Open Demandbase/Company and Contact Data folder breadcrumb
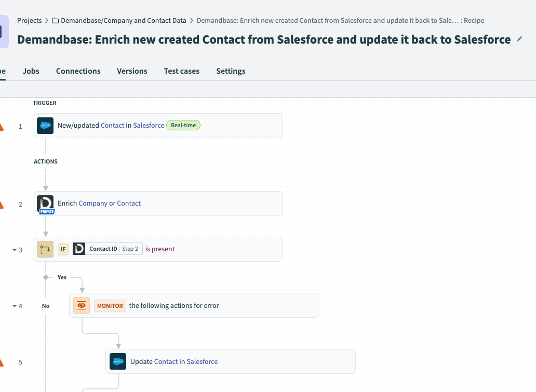The image size is (536, 392). (x=123, y=21)
